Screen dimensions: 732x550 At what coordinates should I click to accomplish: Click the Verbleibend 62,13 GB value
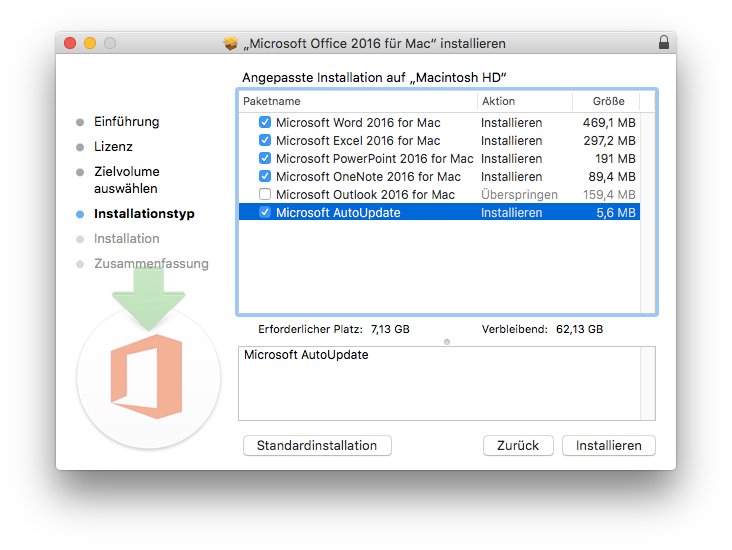pyautogui.click(x=579, y=329)
